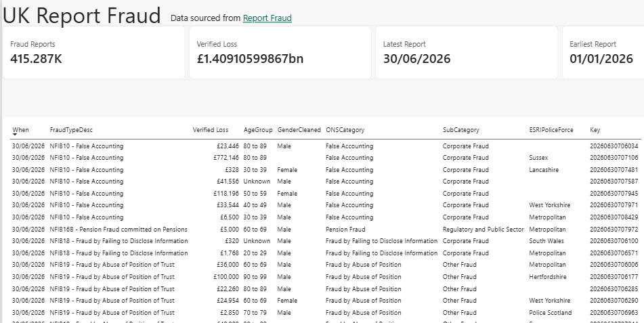This screenshot has width=644, height=323.
Task: Sort by Verified Loss column header
Action: (x=211, y=130)
